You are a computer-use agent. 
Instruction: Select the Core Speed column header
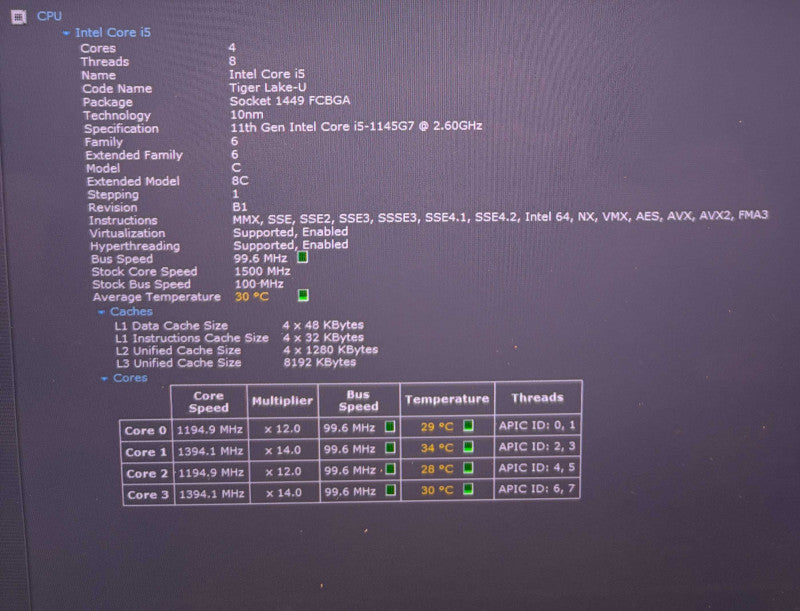209,402
